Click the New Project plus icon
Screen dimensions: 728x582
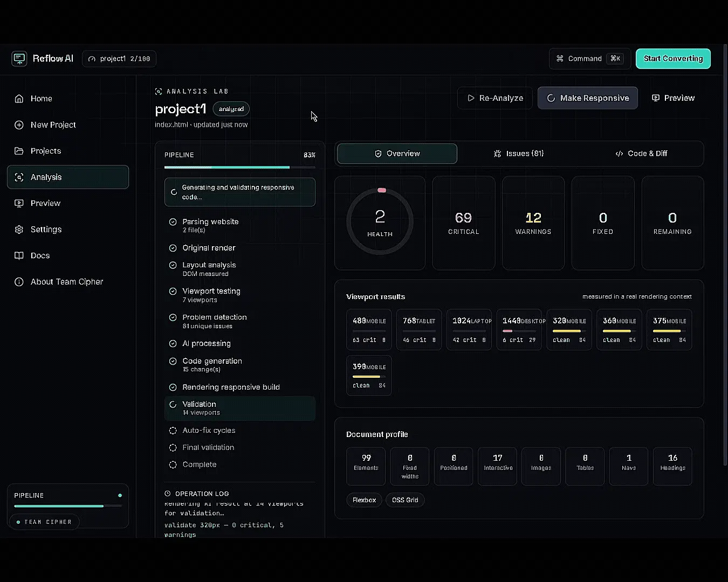(19, 125)
